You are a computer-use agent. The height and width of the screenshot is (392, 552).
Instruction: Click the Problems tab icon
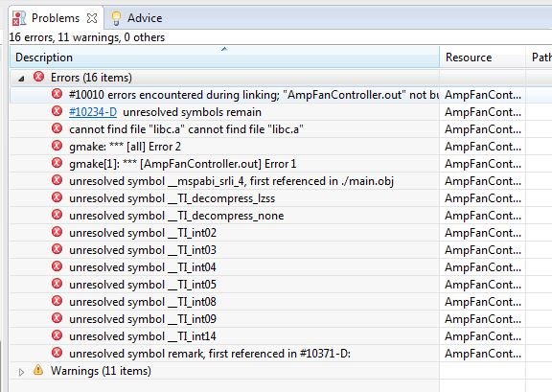[19, 18]
